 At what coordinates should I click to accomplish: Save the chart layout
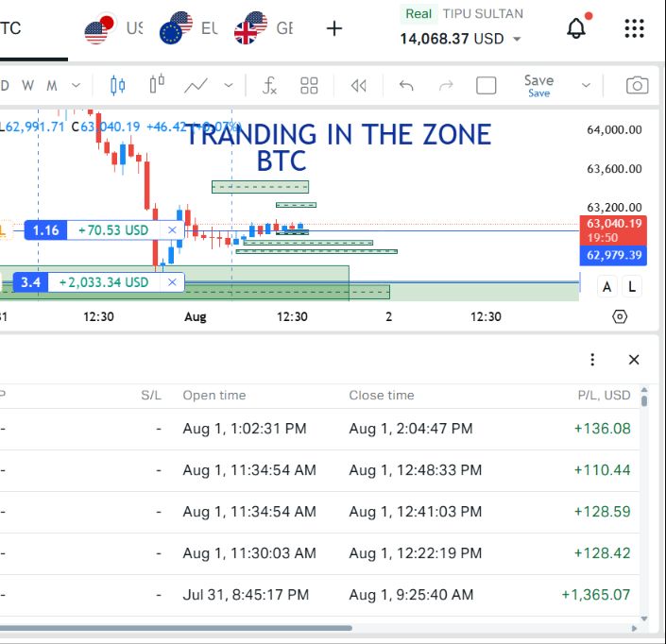[x=538, y=85]
